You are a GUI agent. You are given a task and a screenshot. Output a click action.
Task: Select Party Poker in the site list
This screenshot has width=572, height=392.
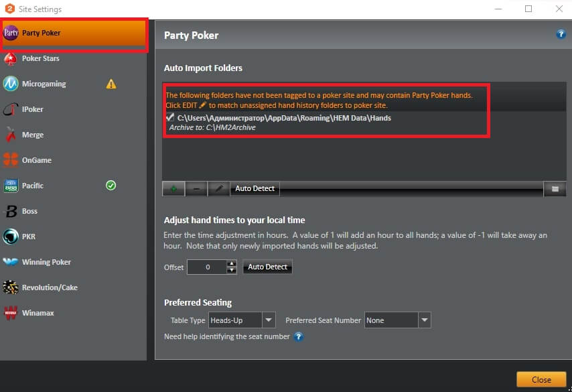tap(74, 34)
